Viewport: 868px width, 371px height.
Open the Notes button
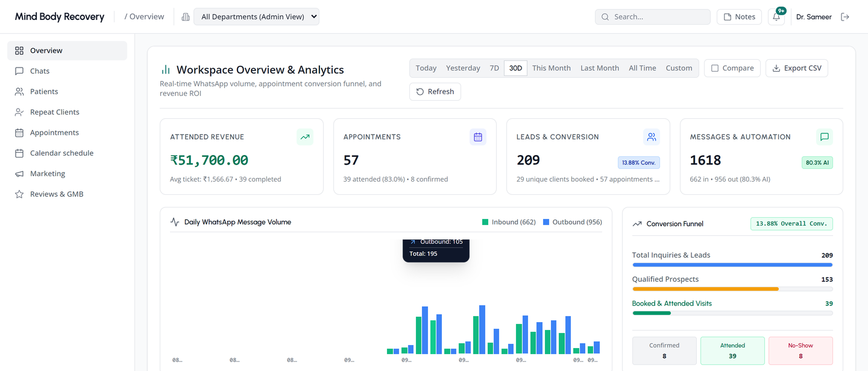click(739, 17)
